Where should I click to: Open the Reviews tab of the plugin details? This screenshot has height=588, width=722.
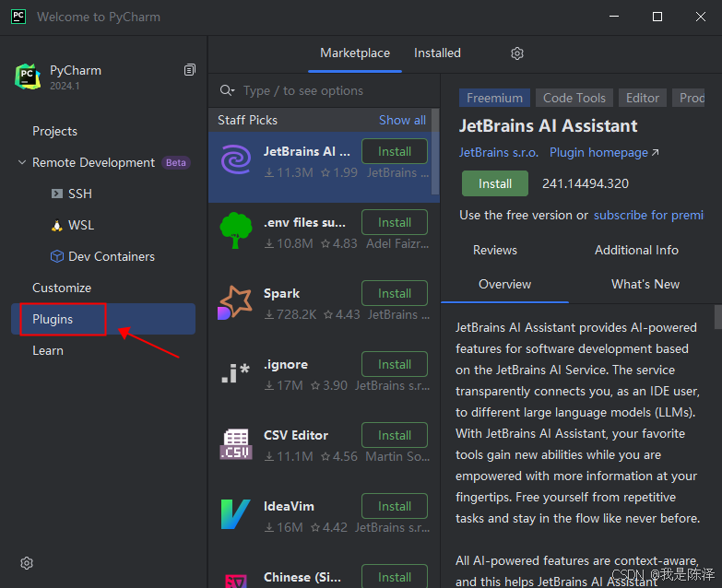click(495, 251)
